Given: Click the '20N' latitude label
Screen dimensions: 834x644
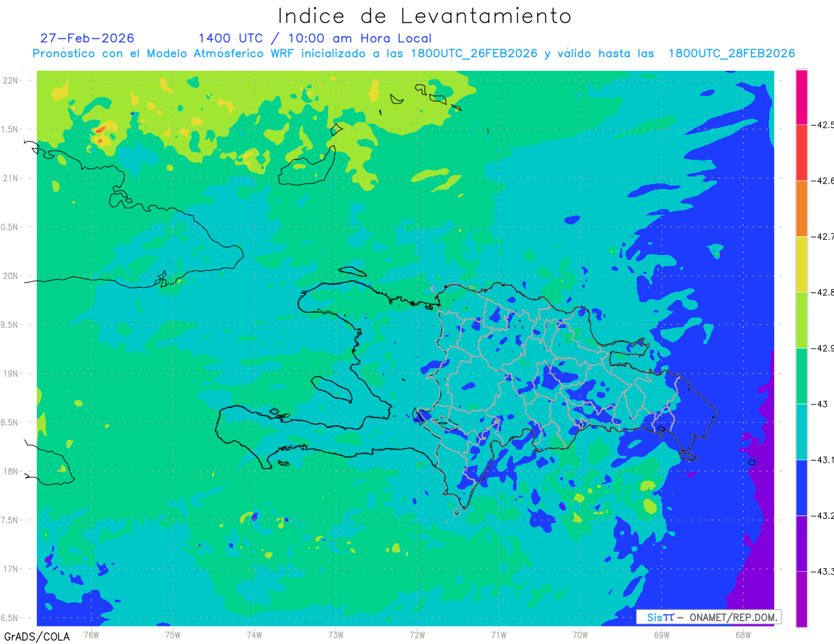Looking at the screenshot, I should click(10, 276).
